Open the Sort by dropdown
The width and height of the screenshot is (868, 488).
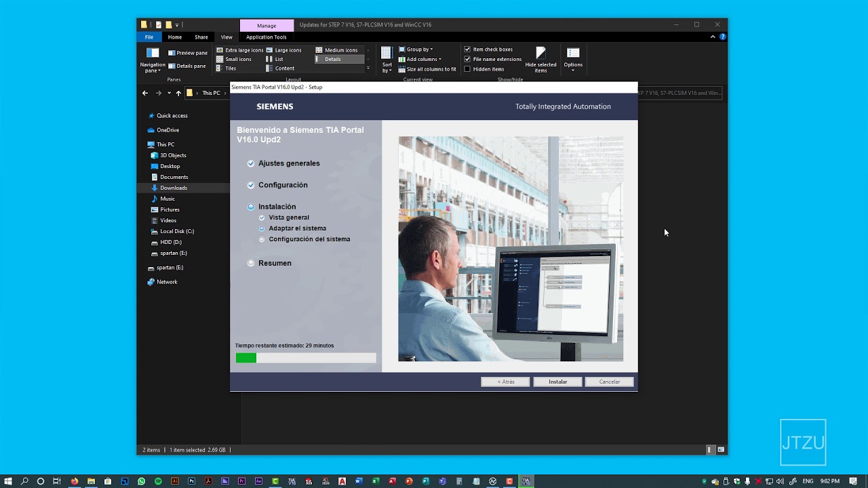[x=387, y=60]
